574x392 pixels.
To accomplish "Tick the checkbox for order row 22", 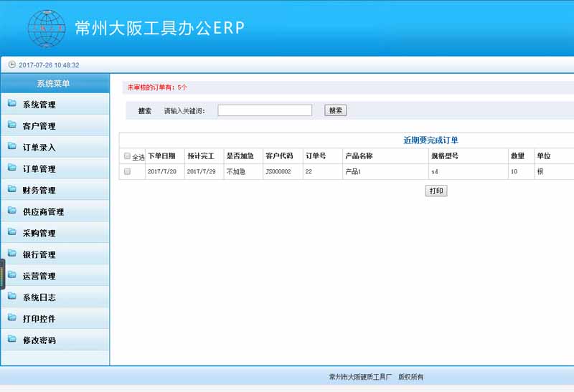I will [128, 172].
